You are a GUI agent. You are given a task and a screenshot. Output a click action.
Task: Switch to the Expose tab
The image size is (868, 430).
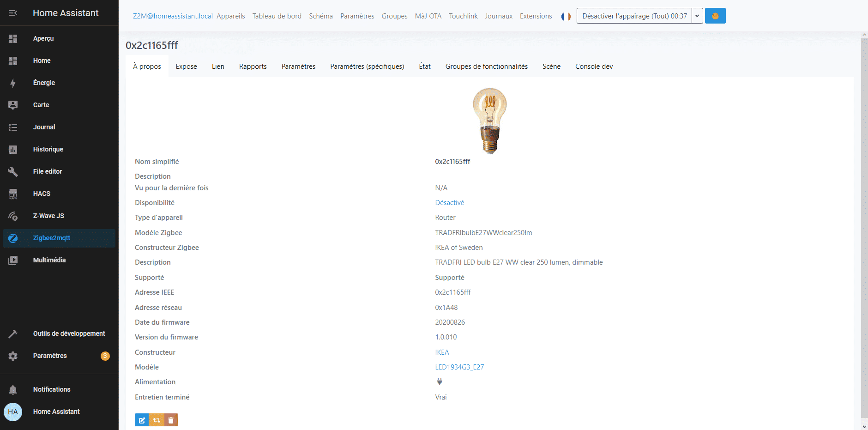(187, 67)
